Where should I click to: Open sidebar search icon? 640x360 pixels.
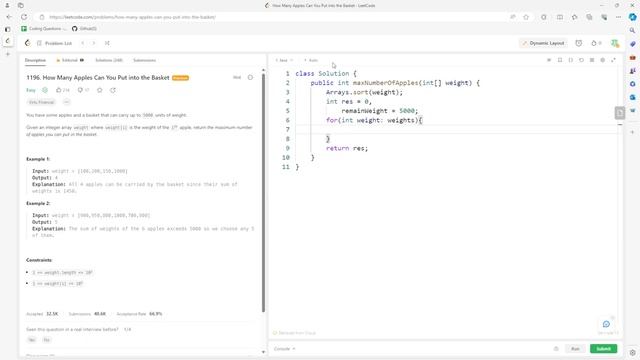coord(632,31)
